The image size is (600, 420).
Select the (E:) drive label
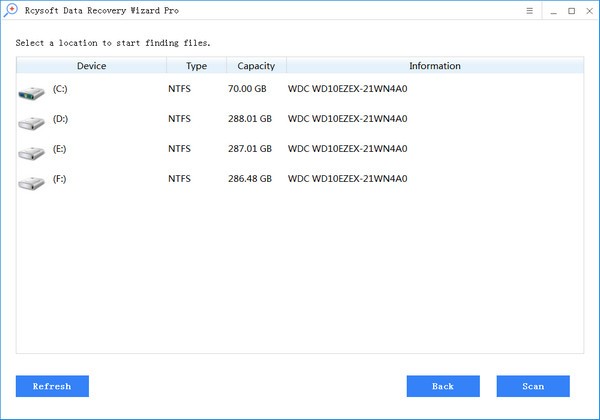coord(60,148)
